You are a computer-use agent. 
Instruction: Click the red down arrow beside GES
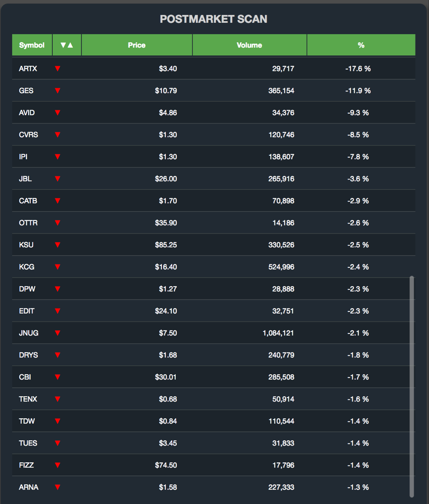pos(58,91)
